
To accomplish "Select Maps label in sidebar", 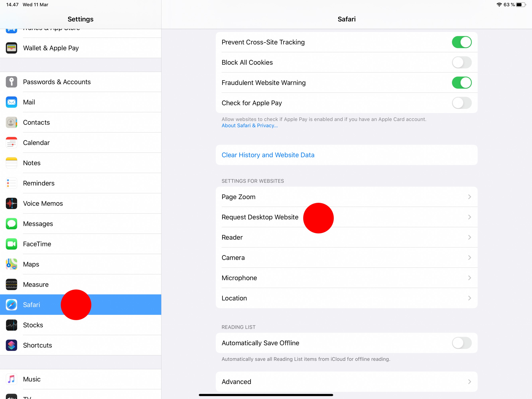I will tap(31, 264).
